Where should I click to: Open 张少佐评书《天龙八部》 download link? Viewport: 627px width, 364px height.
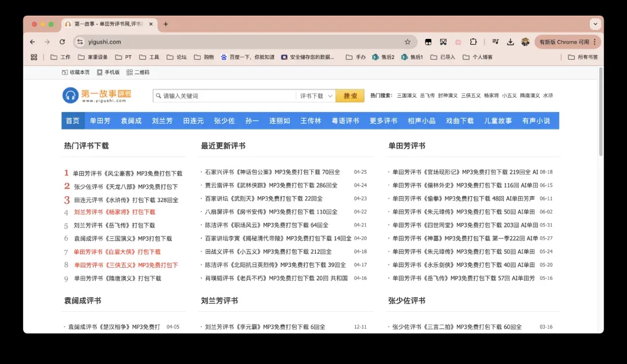click(125, 187)
